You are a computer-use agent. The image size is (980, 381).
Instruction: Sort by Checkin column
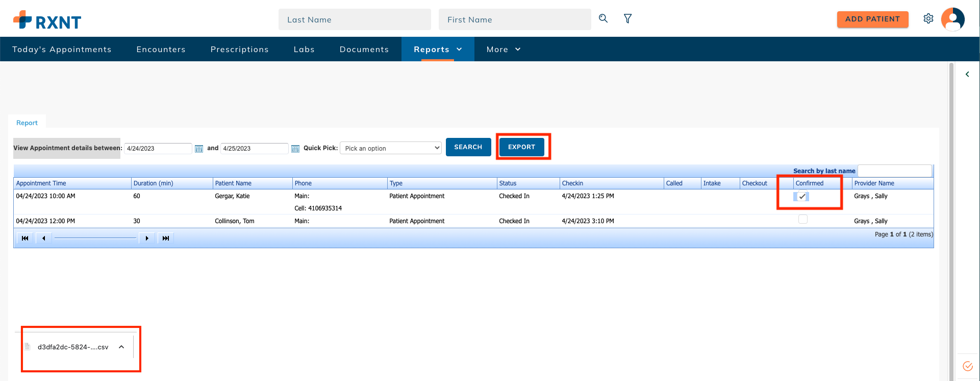tap(612, 183)
